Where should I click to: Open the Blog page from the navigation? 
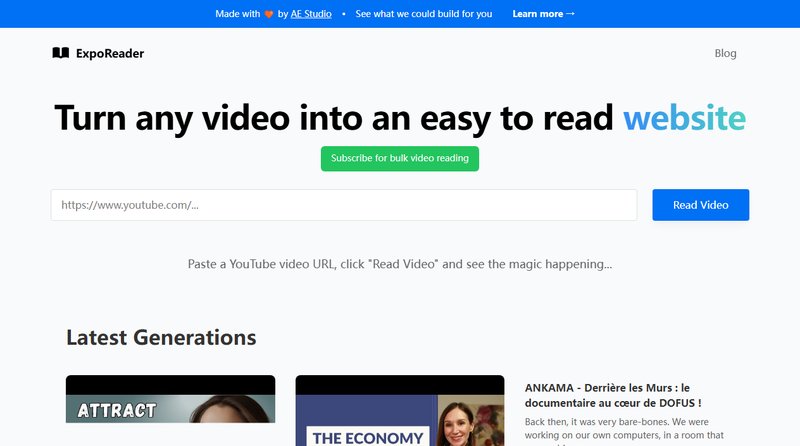pos(725,53)
